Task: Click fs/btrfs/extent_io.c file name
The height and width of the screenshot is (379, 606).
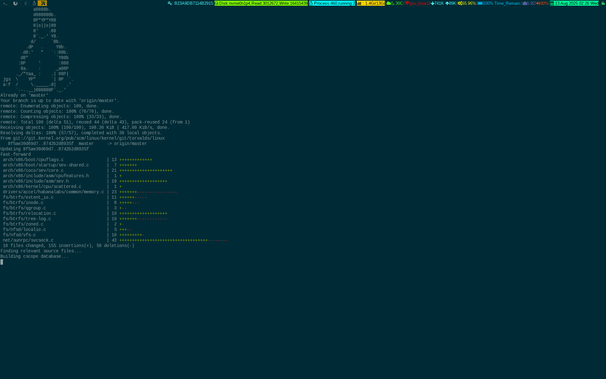Action: (x=28, y=197)
